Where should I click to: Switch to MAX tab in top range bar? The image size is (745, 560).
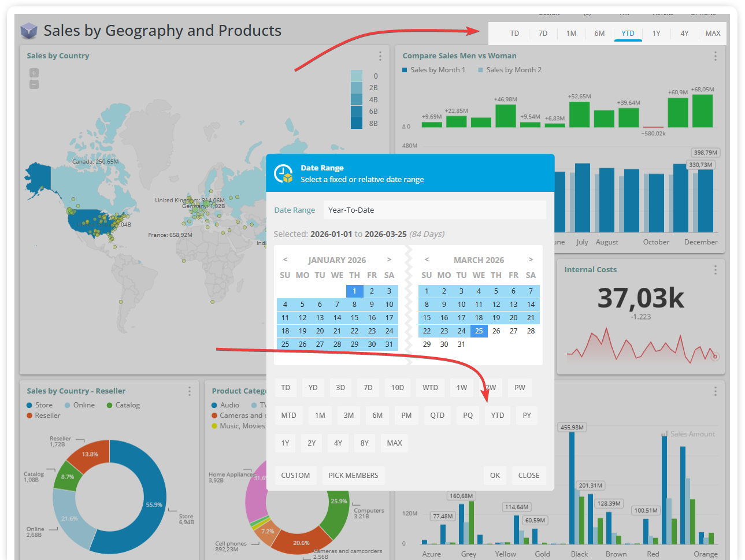coord(713,34)
